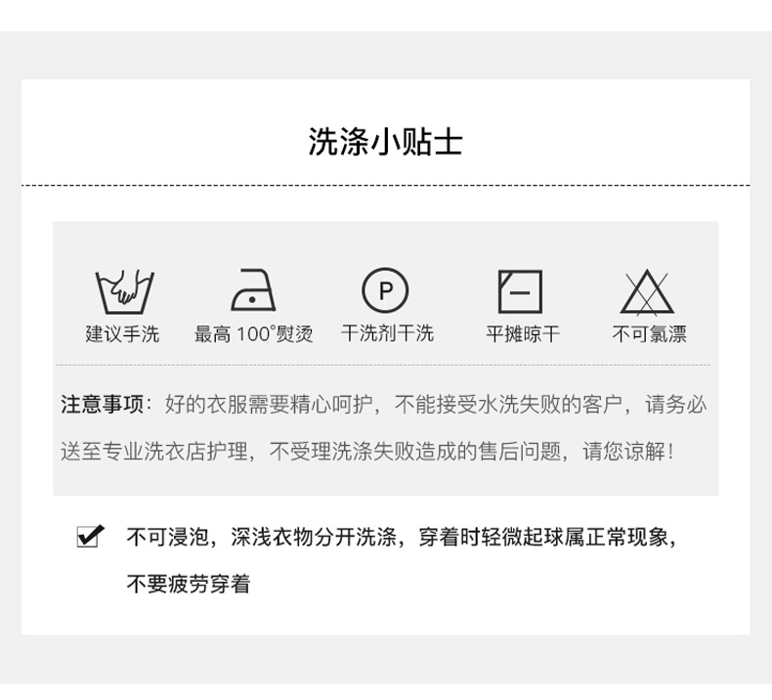Click the 建议手洗 label

click(x=122, y=333)
